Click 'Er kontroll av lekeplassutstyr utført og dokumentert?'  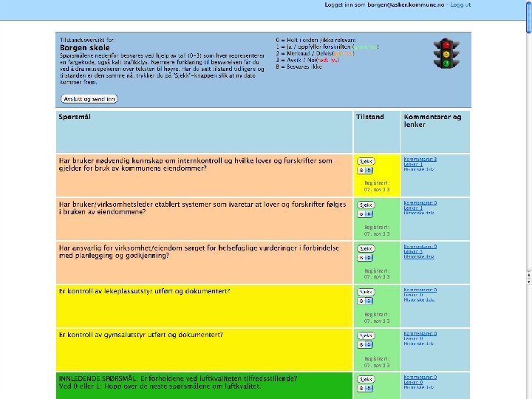click(x=145, y=291)
